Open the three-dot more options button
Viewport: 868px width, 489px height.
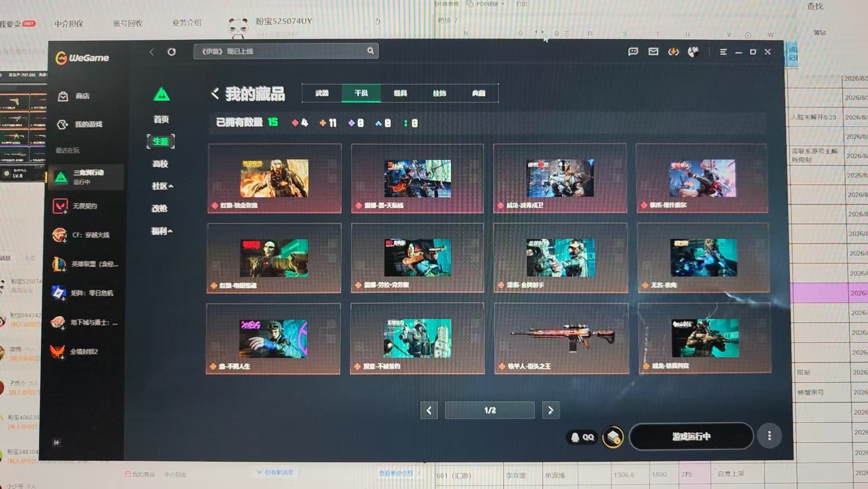(769, 436)
